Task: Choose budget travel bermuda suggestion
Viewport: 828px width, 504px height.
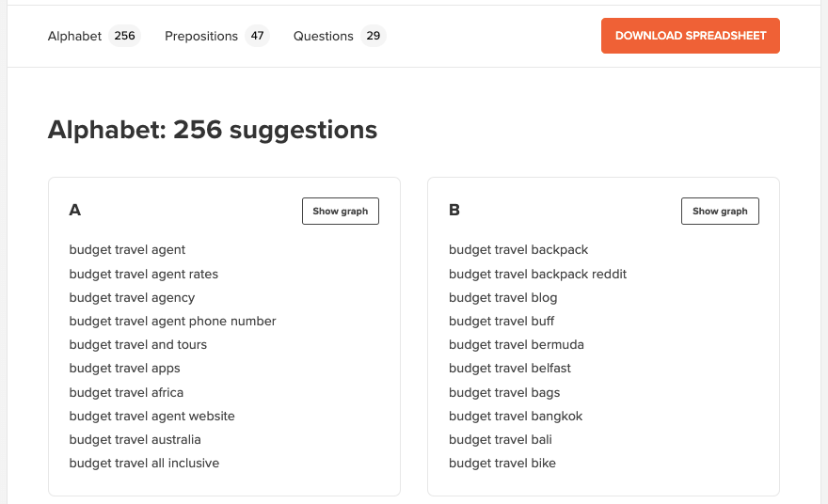Action: (x=517, y=345)
